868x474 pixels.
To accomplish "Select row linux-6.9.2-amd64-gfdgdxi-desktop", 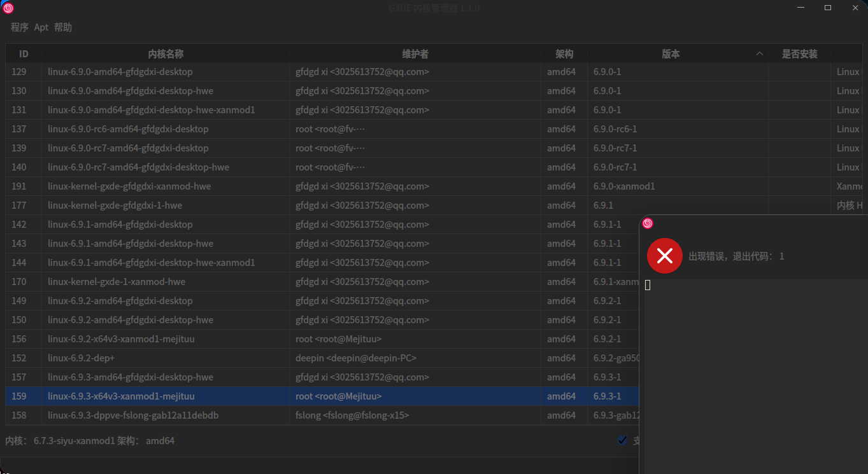I will (322, 301).
